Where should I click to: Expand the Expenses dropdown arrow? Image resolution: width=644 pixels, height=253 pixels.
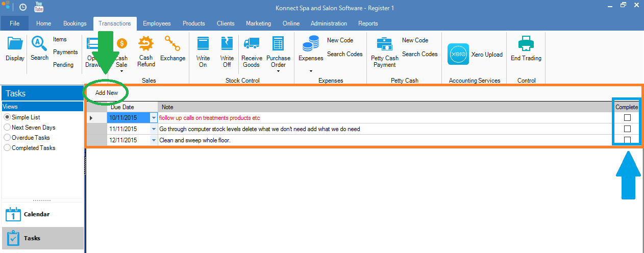point(311,71)
